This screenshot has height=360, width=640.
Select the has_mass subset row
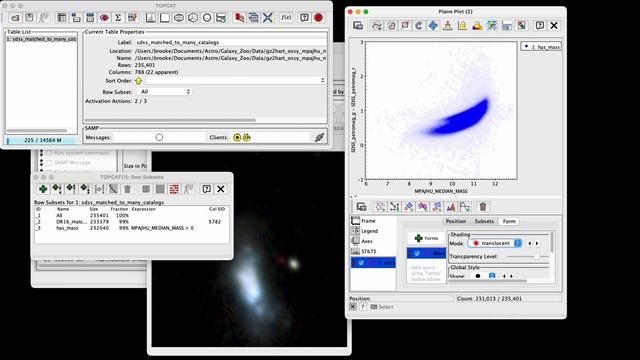(x=131, y=228)
